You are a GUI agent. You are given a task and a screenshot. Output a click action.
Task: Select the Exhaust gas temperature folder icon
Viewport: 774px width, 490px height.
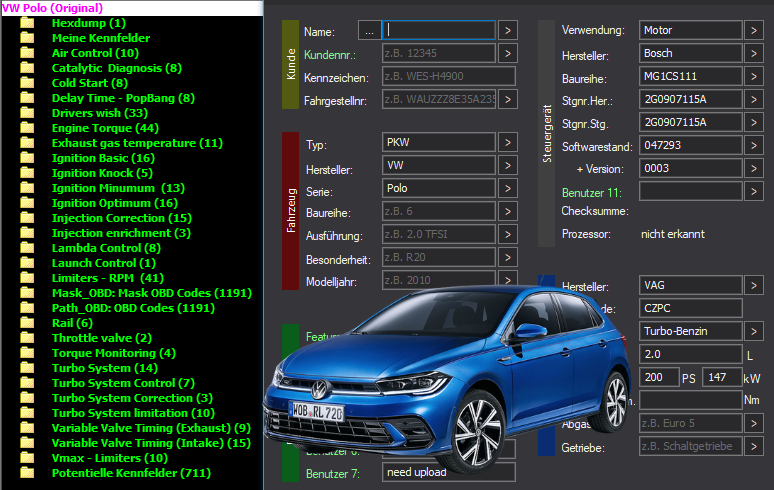27,143
